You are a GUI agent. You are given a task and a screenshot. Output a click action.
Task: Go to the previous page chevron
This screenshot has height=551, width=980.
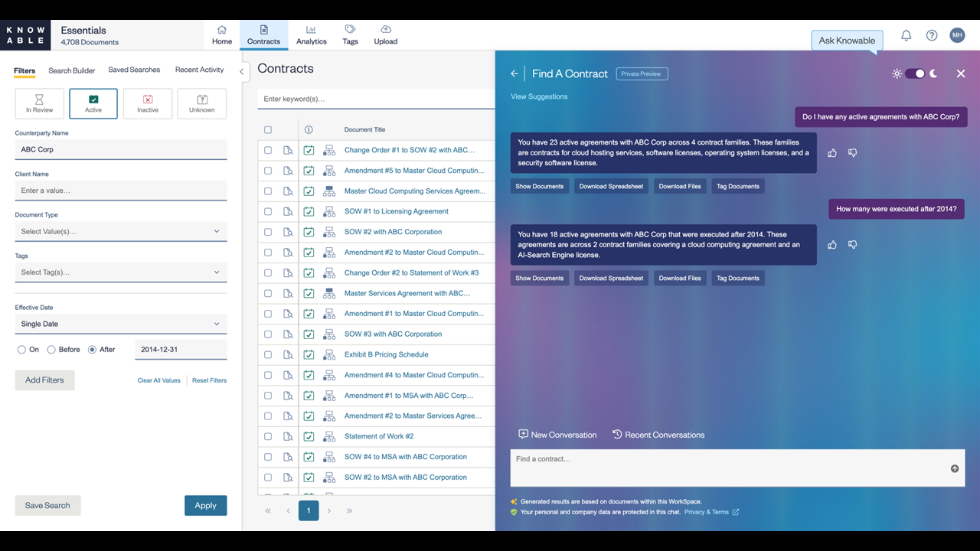point(288,510)
